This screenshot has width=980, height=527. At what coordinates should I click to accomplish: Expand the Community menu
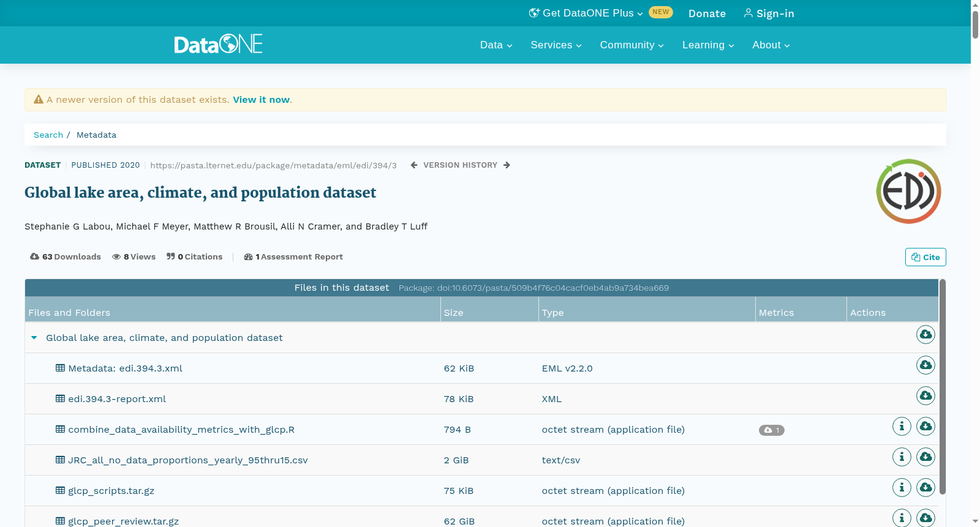[x=631, y=45]
